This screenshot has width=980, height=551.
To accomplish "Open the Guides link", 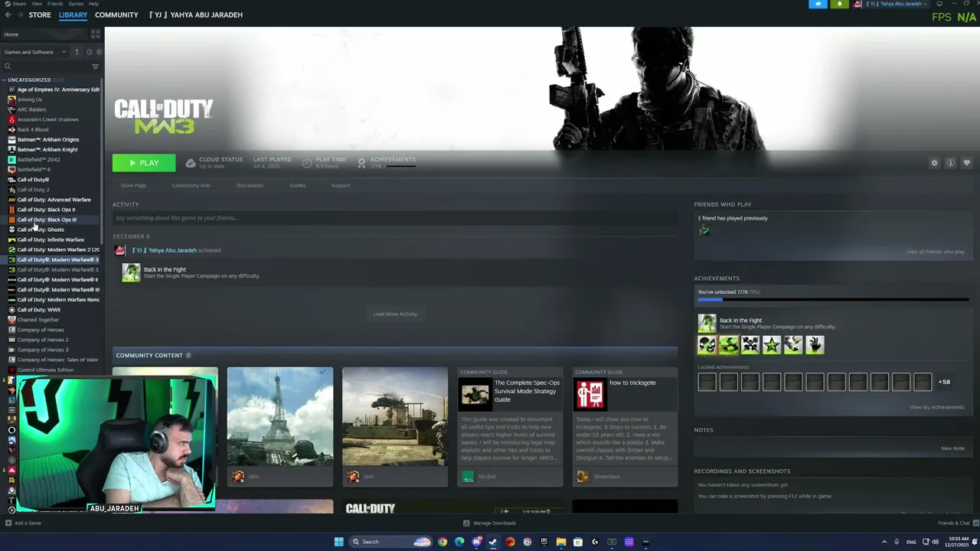I will point(297,185).
